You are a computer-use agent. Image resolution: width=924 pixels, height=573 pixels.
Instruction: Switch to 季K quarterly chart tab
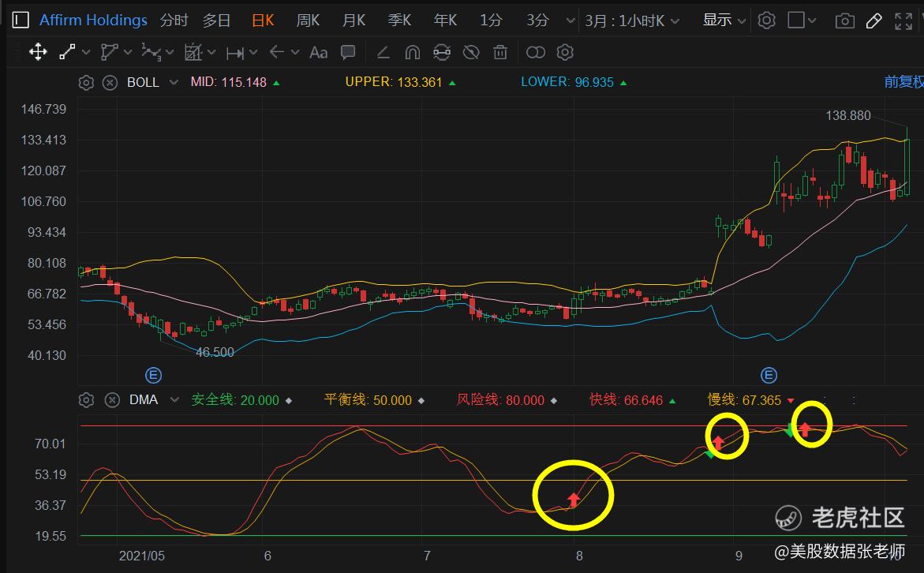pyautogui.click(x=399, y=21)
